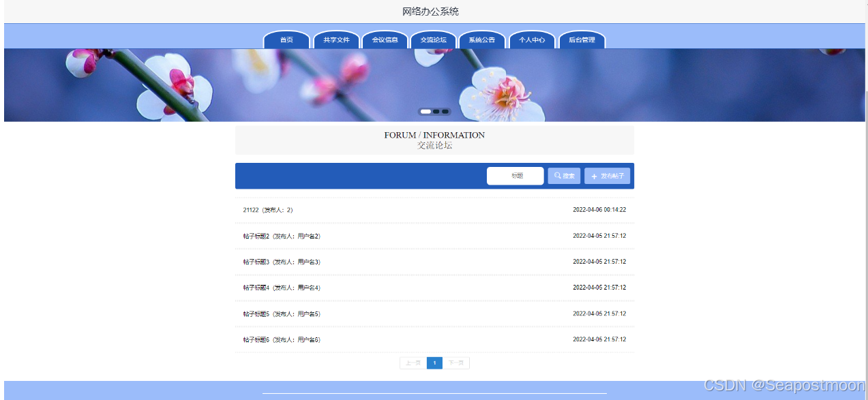
Task: Select the last carousel indicator dot
Action: (445, 111)
